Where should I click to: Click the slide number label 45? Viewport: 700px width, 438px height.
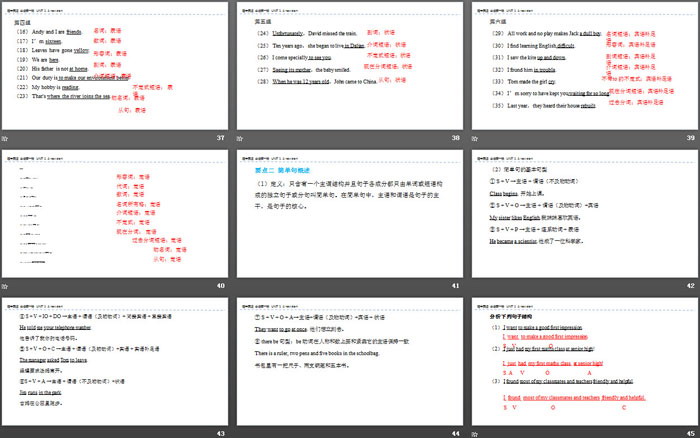click(691, 434)
